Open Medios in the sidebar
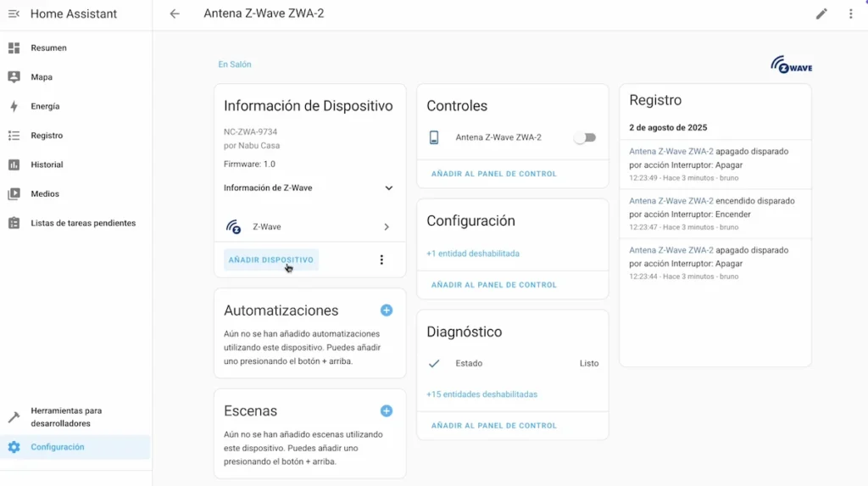 75,194
